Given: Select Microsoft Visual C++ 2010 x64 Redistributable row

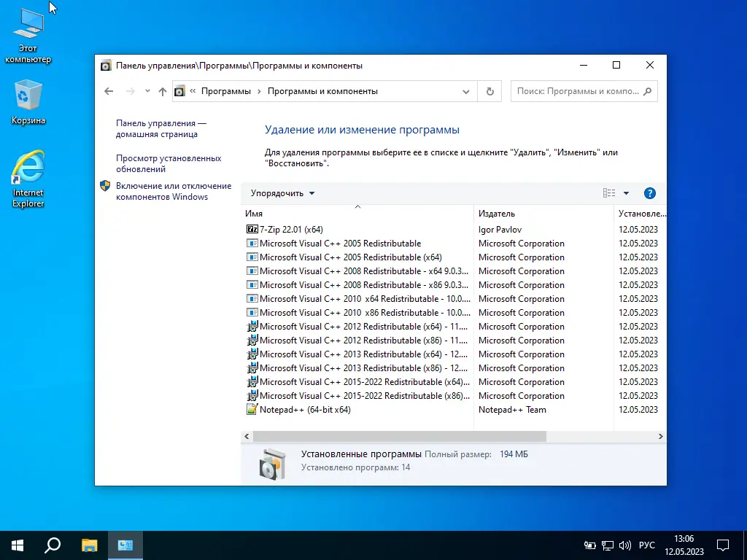Looking at the screenshot, I should tap(365, 298).
